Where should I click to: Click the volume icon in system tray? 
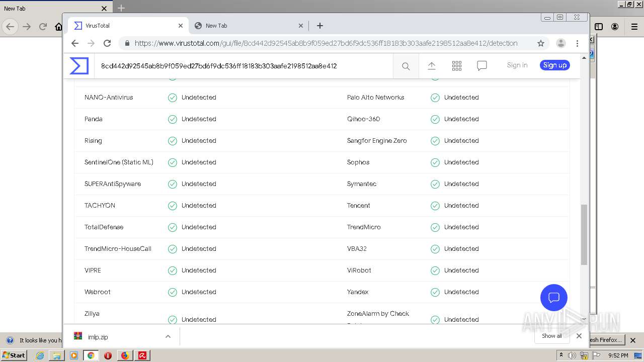pos(572,355)
